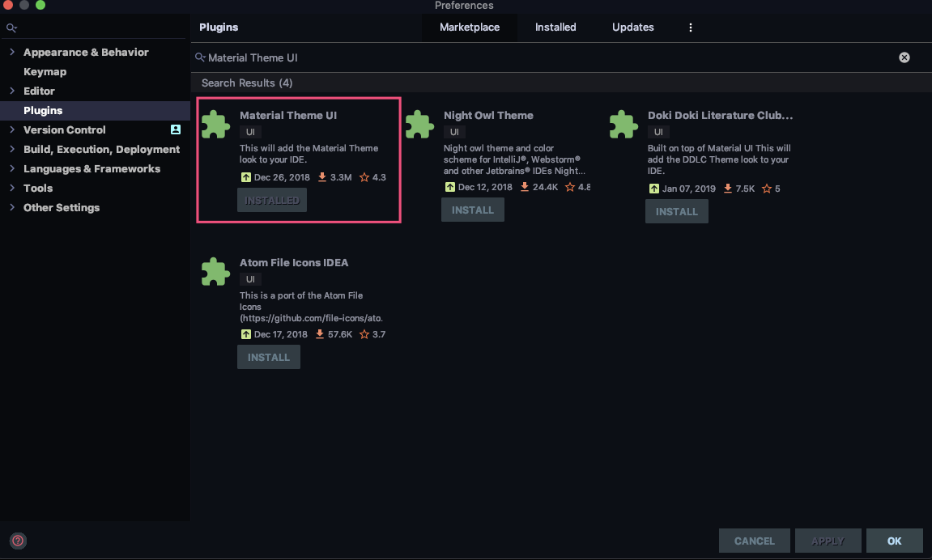Open the Night Owl Theme plugin title

488,115
